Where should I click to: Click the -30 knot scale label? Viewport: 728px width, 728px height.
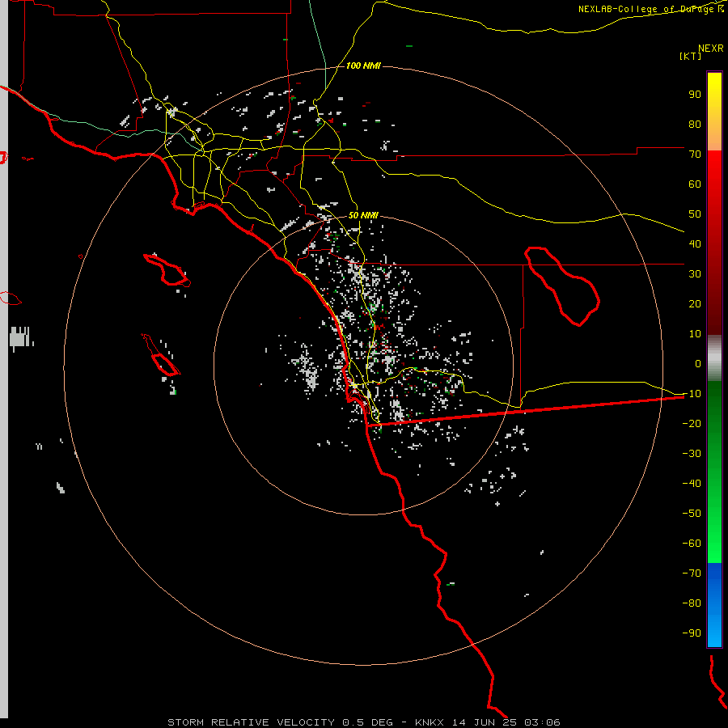click(x=692, y=454)
